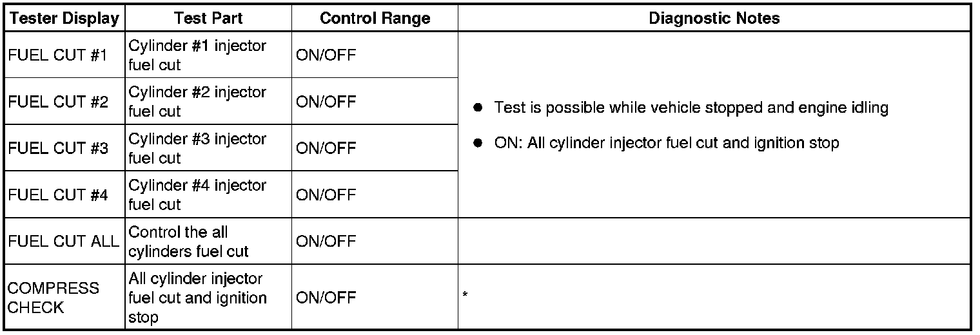Click the Cylinder #1 injector fuel cut text
The image size is (980, 335).
click(197, 55)
